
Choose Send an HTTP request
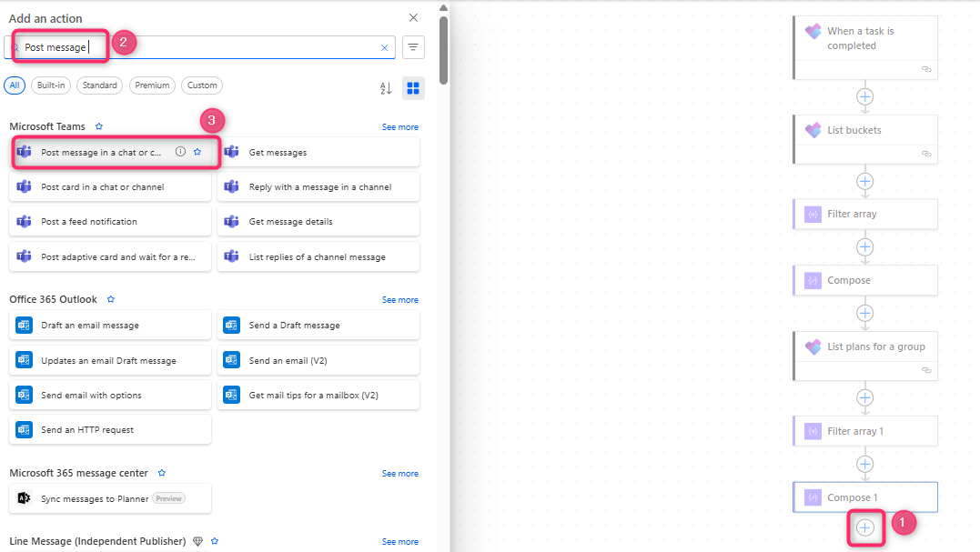(x=110, y=429)
